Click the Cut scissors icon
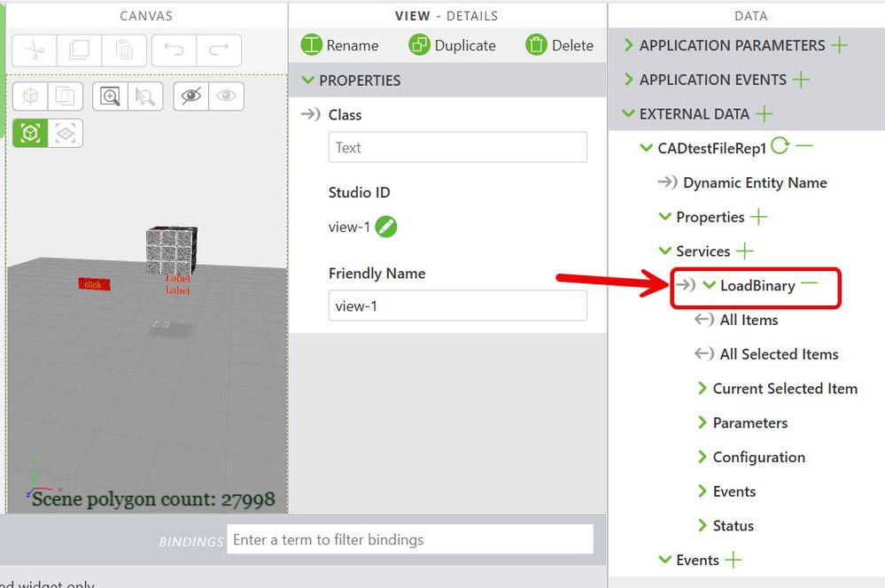885x588 pixels. pyautogui.click(x=35, y=50)
